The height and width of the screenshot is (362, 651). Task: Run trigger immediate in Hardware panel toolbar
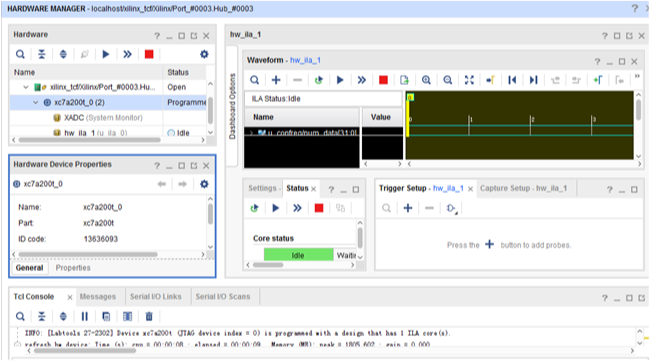(x=127, y=54)
